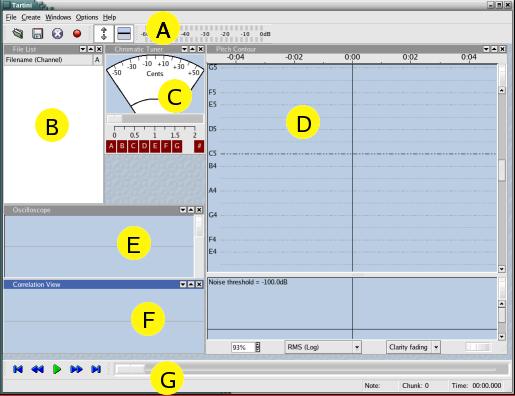Click the fast-forward double-arrow button
This screenshot has width=515, height=396.
[x=76, y=369]
